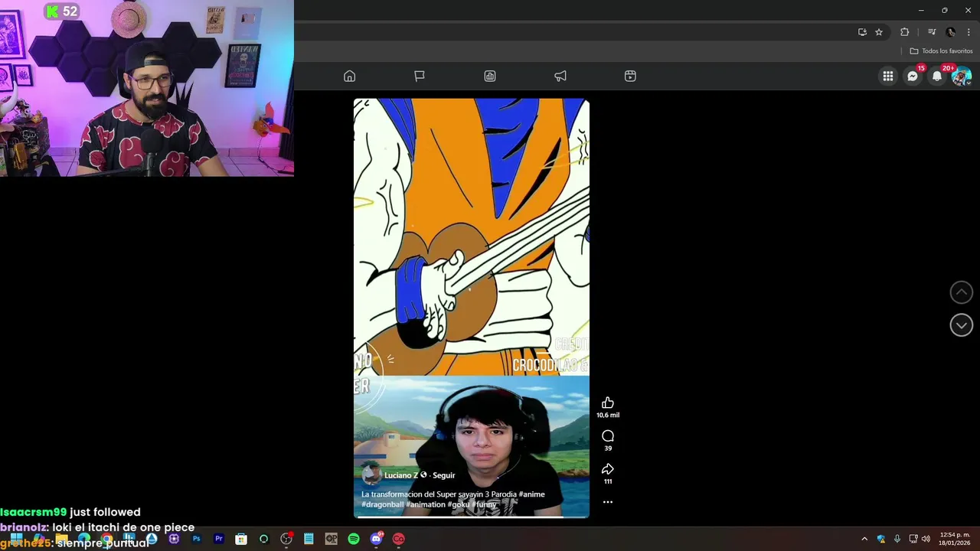Open the Windows Security tray icon
Viewport: 980px width, 551px height.
point(881,539)
